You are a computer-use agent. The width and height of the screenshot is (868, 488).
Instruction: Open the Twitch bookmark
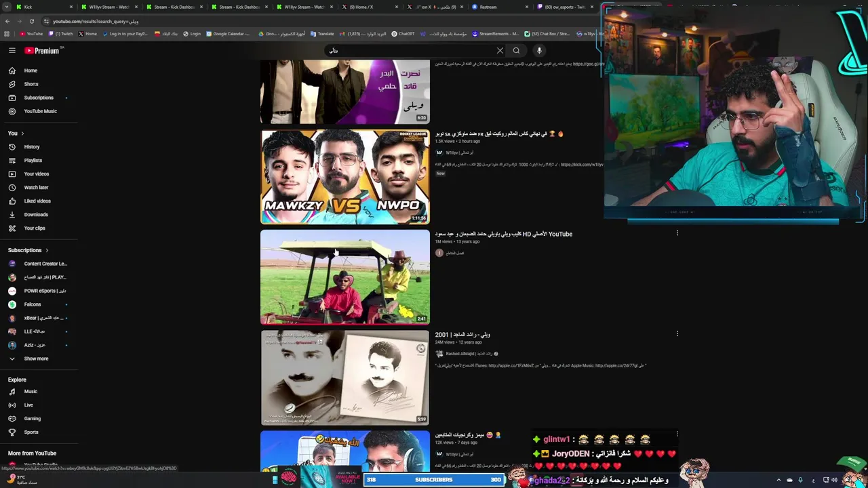click(x=61, y=34)
